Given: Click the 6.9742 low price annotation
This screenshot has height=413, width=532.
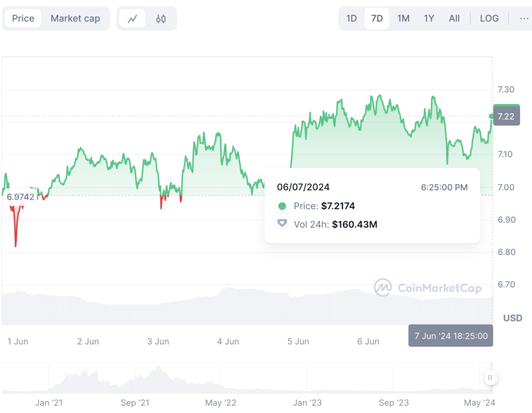Looking at the screenshot, I should (20, 197).
